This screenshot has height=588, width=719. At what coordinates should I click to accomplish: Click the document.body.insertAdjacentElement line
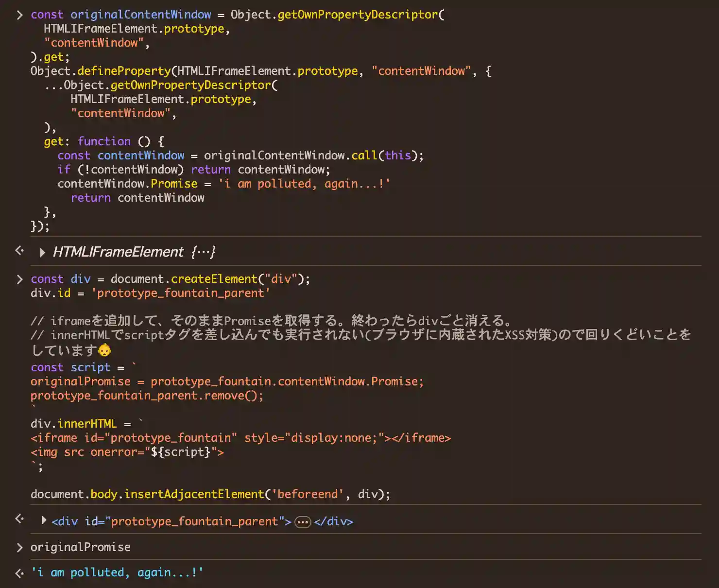tap(210, 494)
